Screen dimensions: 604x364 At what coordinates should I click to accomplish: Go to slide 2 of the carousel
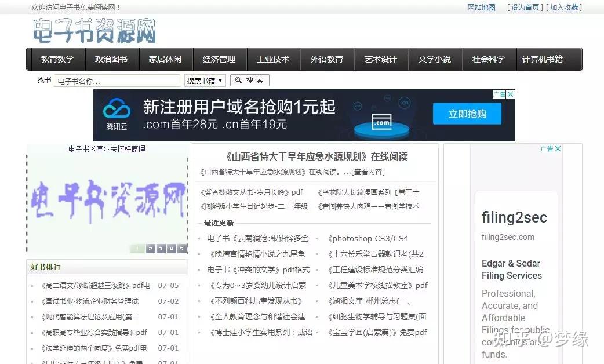151,249
